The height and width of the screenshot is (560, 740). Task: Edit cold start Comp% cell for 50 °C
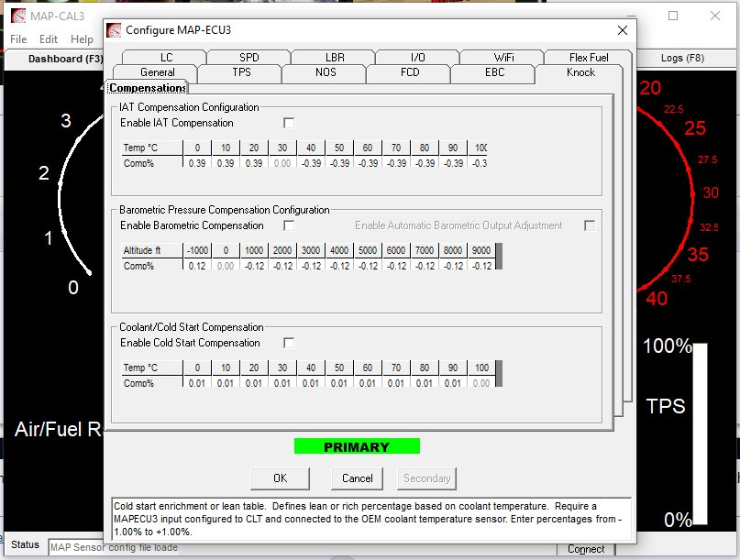[x=339, y=383]
